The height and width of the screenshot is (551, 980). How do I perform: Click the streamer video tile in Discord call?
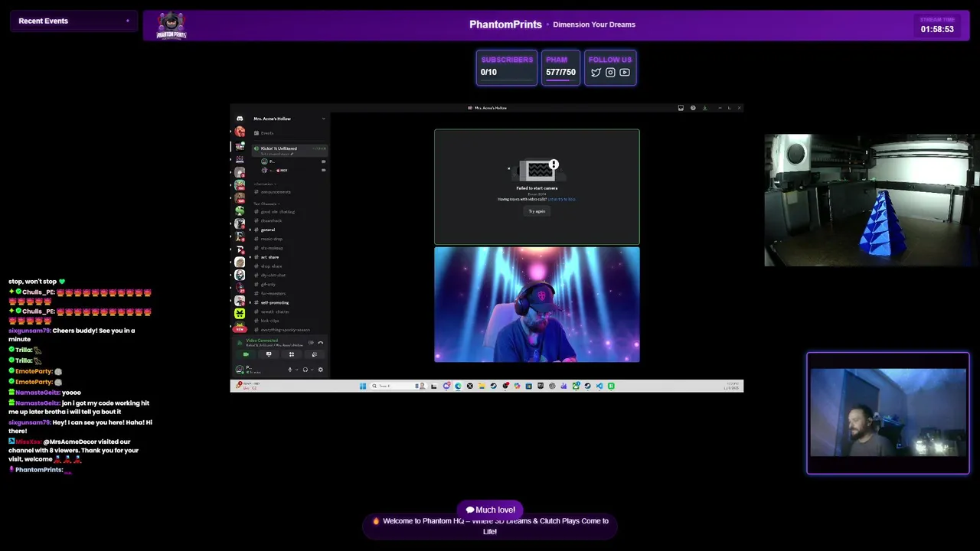pyautogui.click(x=537, y=305)
